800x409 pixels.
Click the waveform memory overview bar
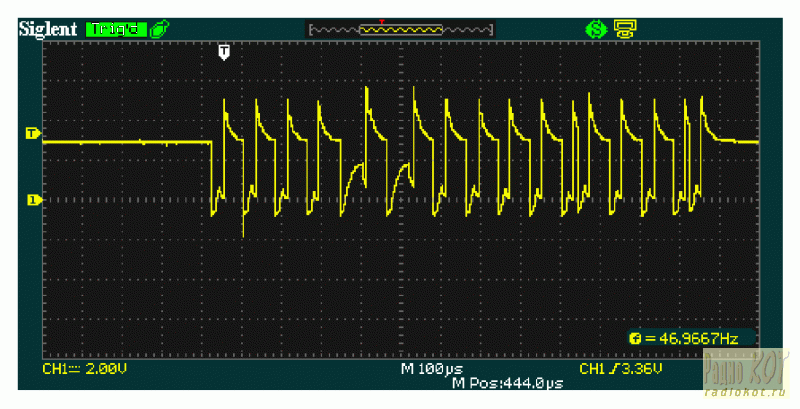pyautogui.click(x=401, y=30)
